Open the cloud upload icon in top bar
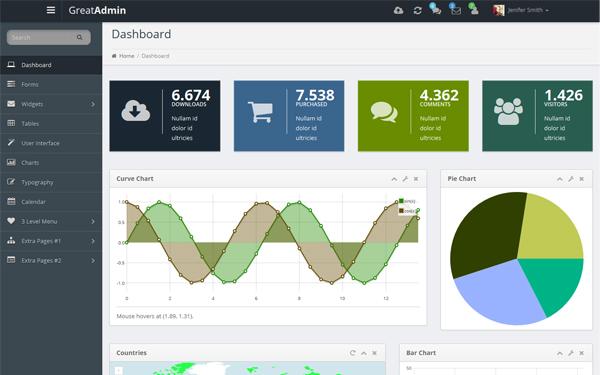 [x=398, y=10]
